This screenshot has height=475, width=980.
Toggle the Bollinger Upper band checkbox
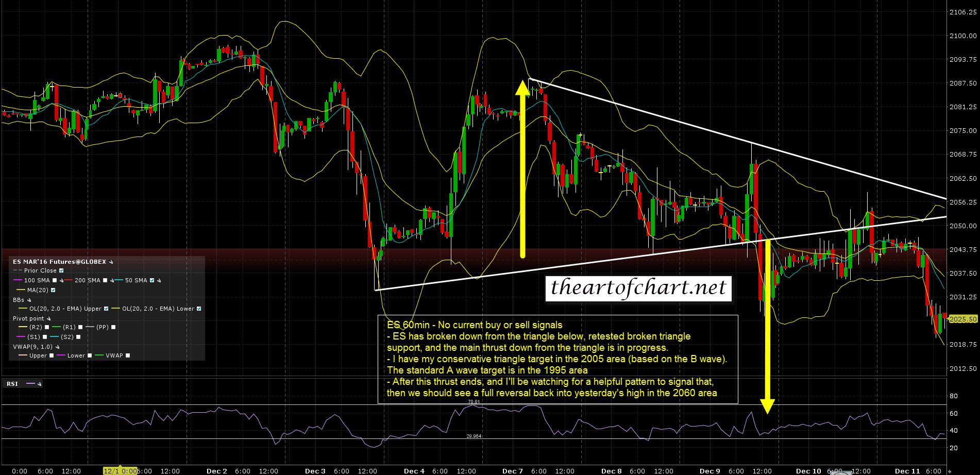pos(106,309)
